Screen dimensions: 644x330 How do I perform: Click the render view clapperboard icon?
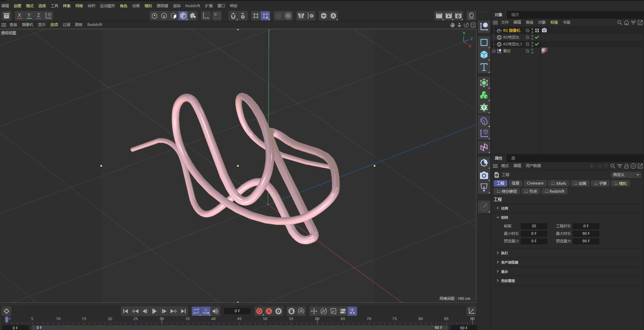coord(439,16)
